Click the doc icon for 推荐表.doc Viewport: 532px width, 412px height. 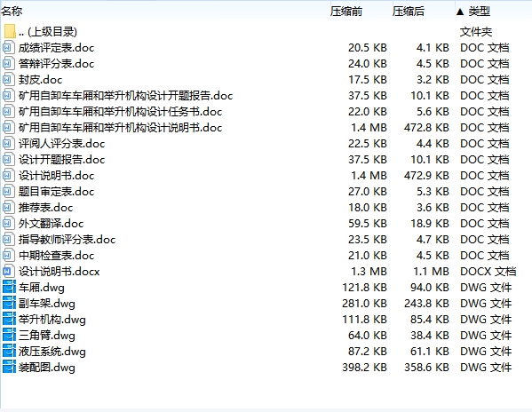click(x=9, y=207)
